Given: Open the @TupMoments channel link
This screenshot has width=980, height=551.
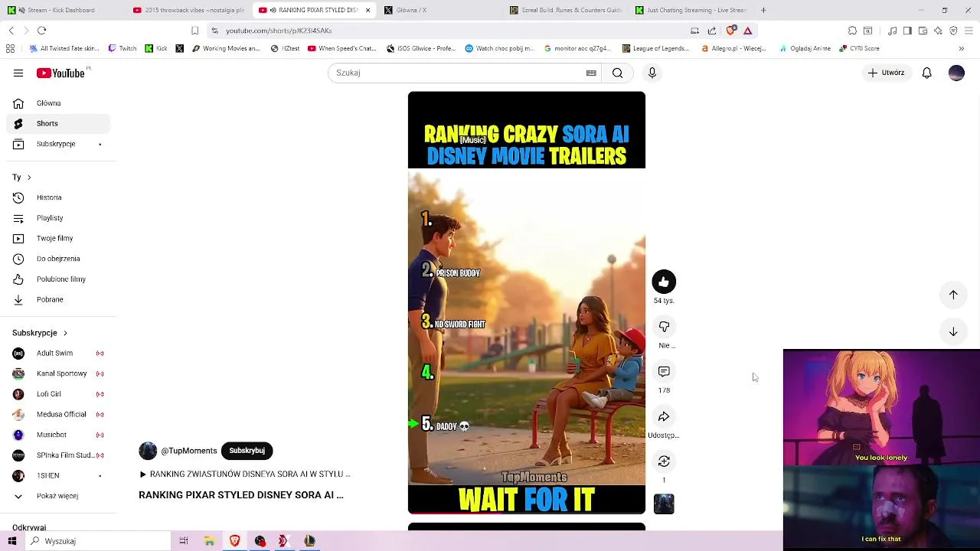Looking at the screenshot, I should (188, 451).
